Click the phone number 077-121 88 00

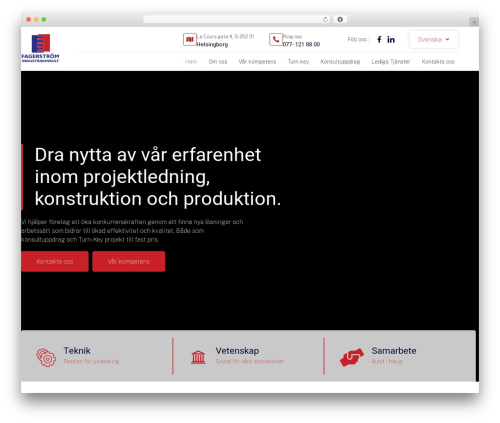coord(301,44)
